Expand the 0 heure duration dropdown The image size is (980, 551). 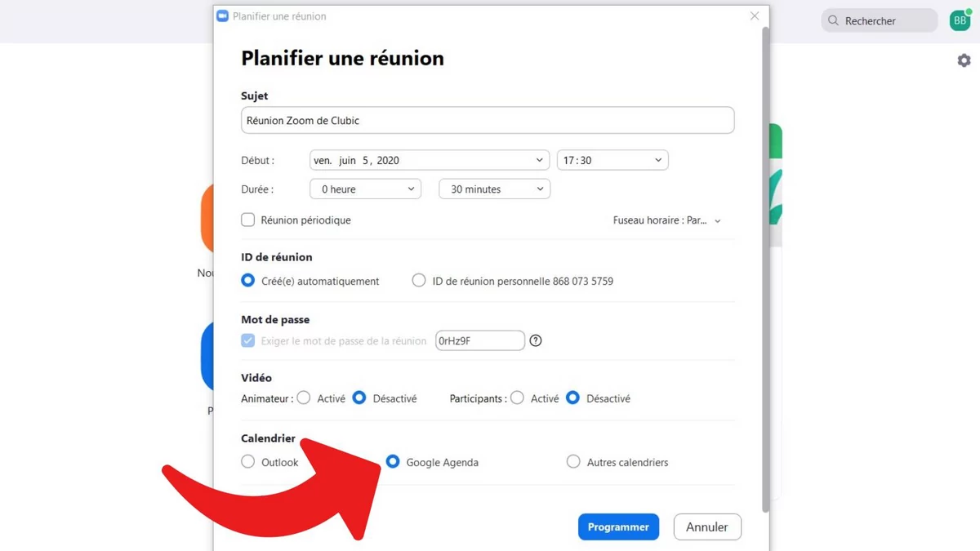pos(366,189)
